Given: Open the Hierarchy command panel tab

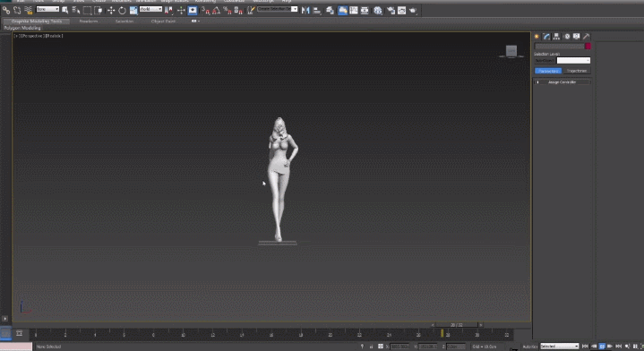Looking at the screenshot, I should point(556,37).
